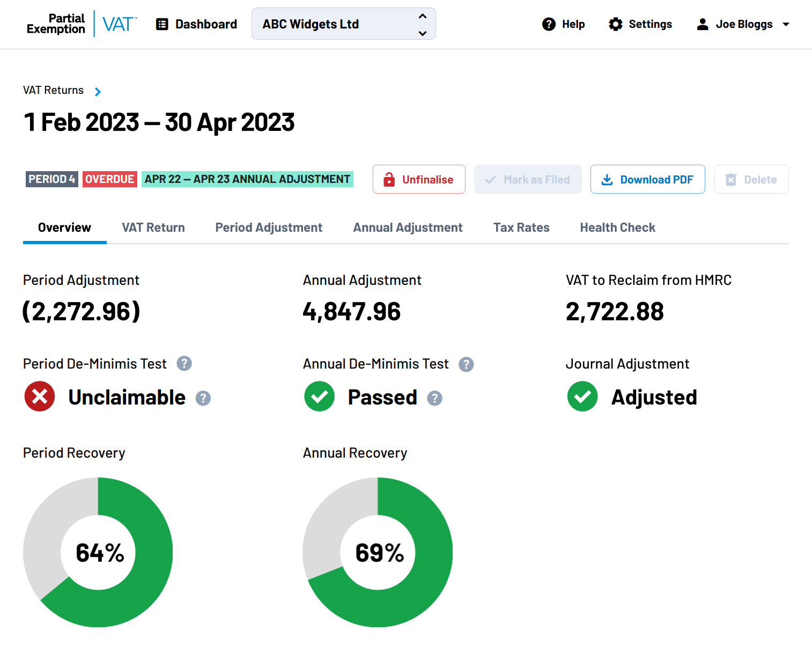
Task: Click help icon beside Annual De-Minimis Test
Action: pos(466,364)
